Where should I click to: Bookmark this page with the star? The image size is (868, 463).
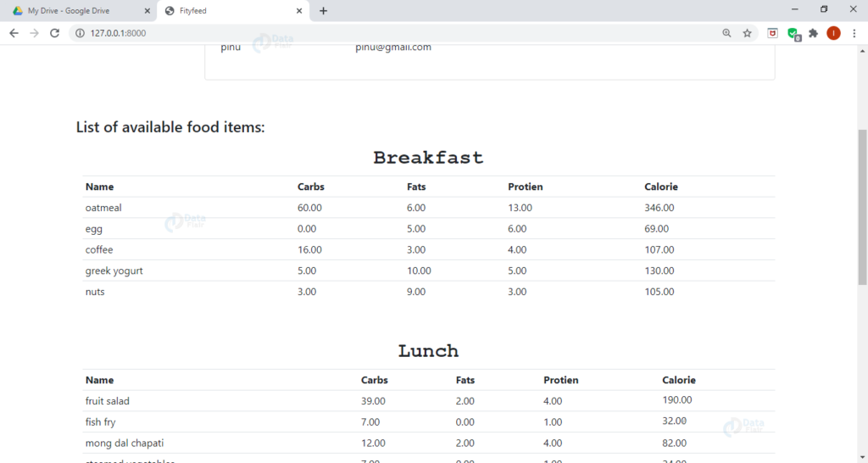click(747, 33)
